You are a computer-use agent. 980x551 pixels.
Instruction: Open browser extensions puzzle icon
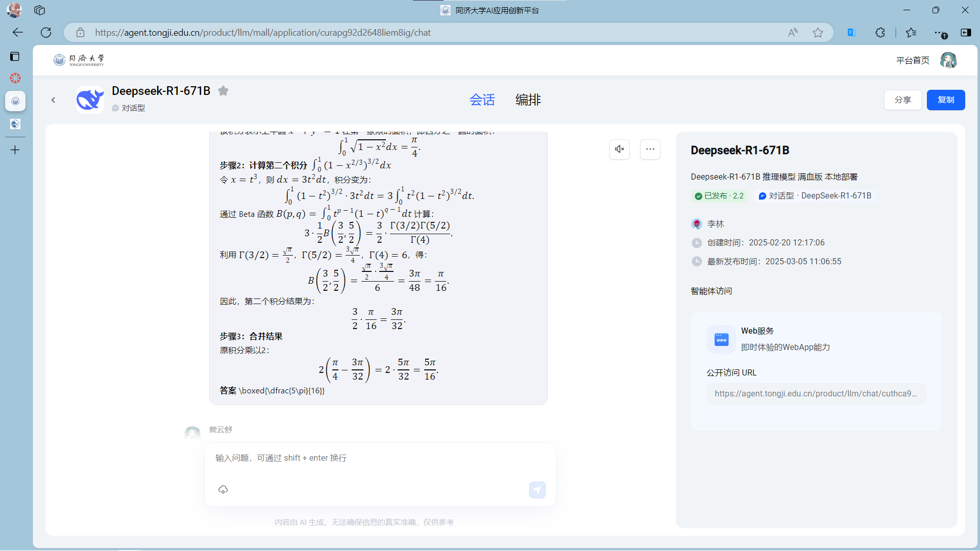[x=880, y=33]
